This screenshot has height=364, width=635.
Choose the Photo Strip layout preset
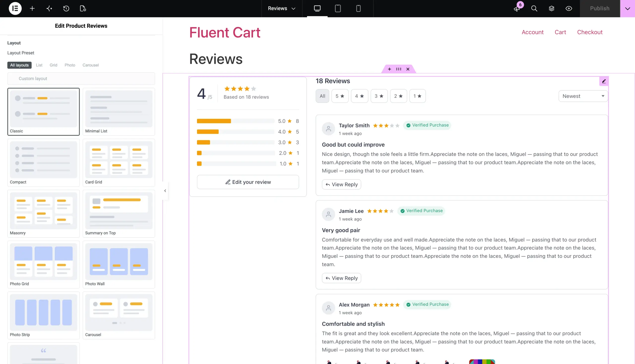43,315
